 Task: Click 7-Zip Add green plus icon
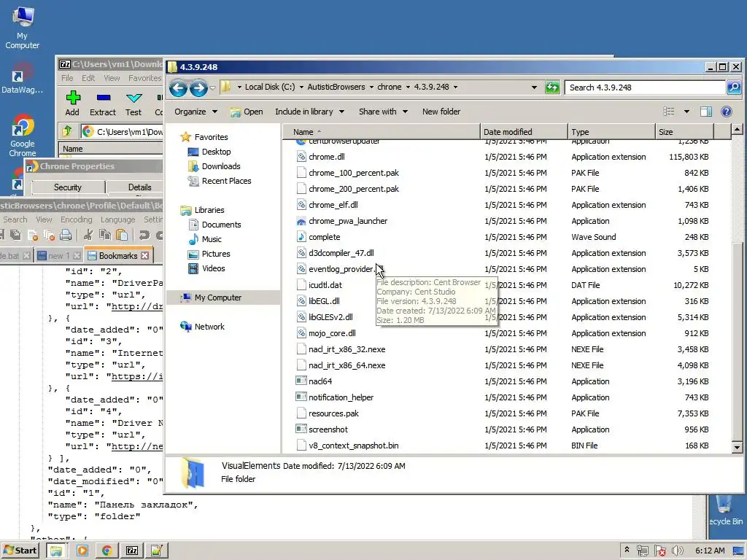pyautogui.click(x=73, y=98)
